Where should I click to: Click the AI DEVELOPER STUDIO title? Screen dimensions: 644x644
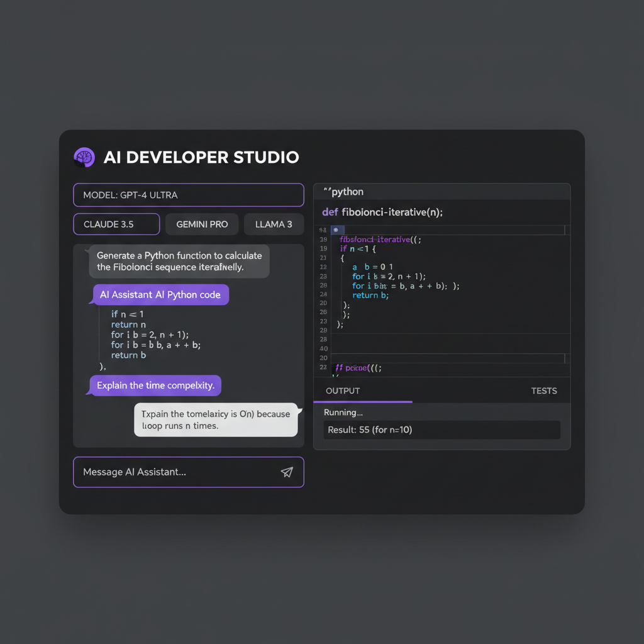click(201, 157)
